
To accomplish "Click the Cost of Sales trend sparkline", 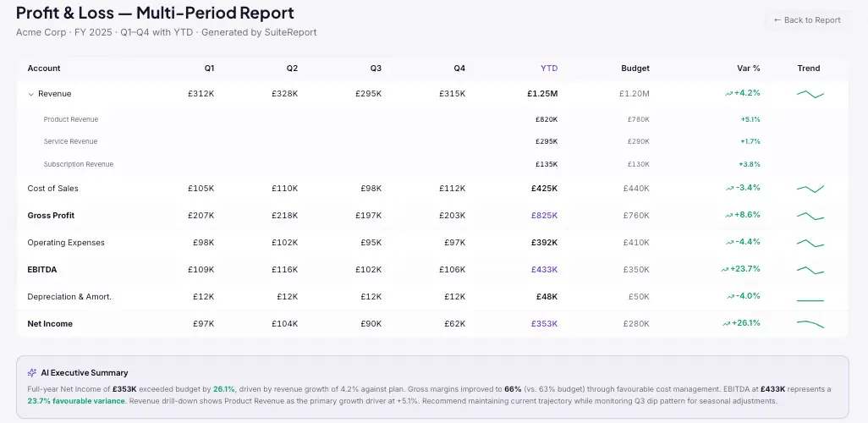I will click(x=810, y=189).
